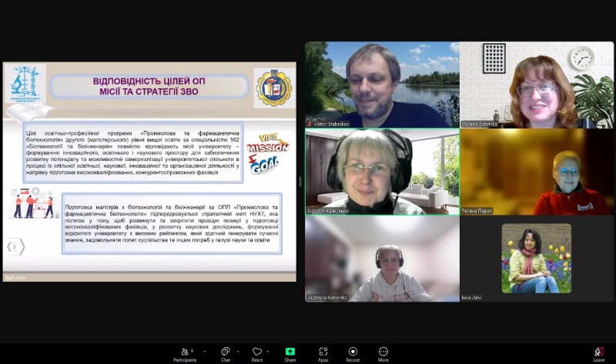This screenshot has height=364, width=616.
Task: Select the bottom-left participant video tile
Action: click(382, 259)
